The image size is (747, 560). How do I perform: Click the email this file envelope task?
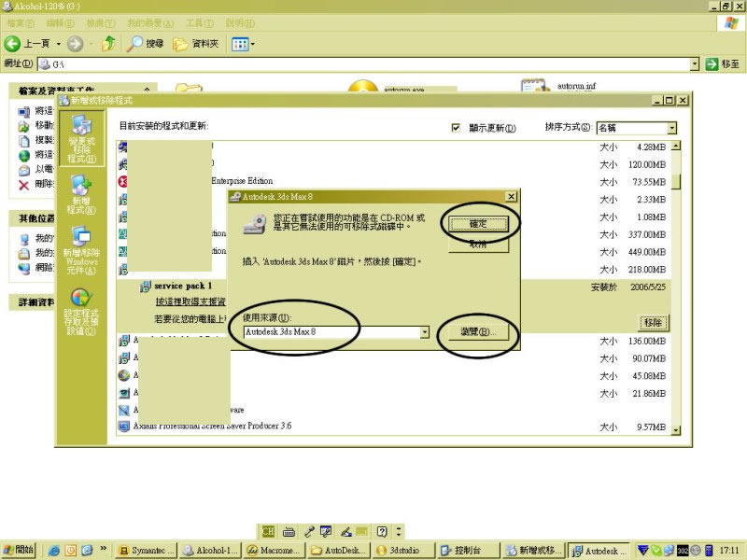click(24, 170)
